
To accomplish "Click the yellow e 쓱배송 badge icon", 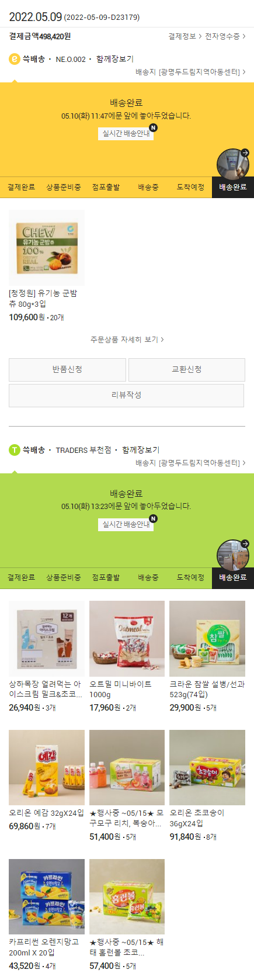I will [x=15, y=59].
